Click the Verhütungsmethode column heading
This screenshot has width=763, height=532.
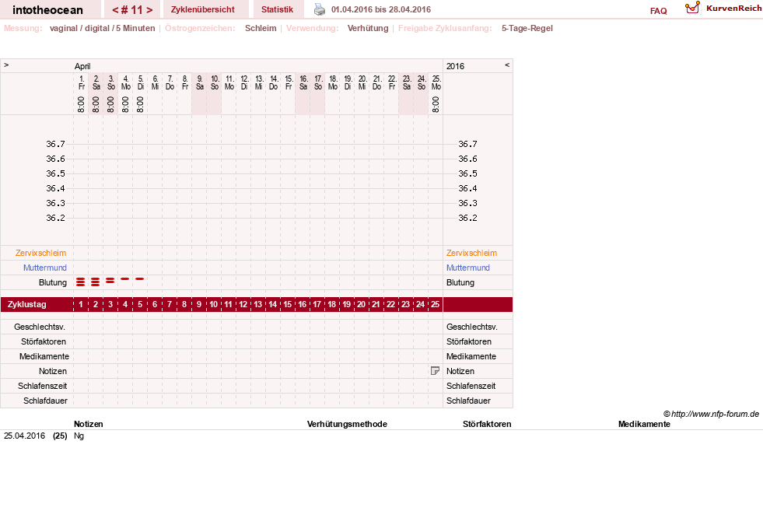point(347,424)
